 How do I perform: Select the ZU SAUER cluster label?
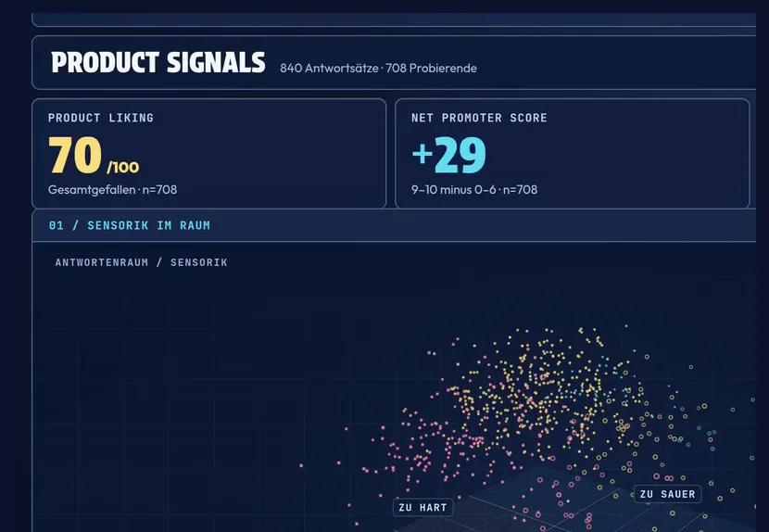[667, 494]
